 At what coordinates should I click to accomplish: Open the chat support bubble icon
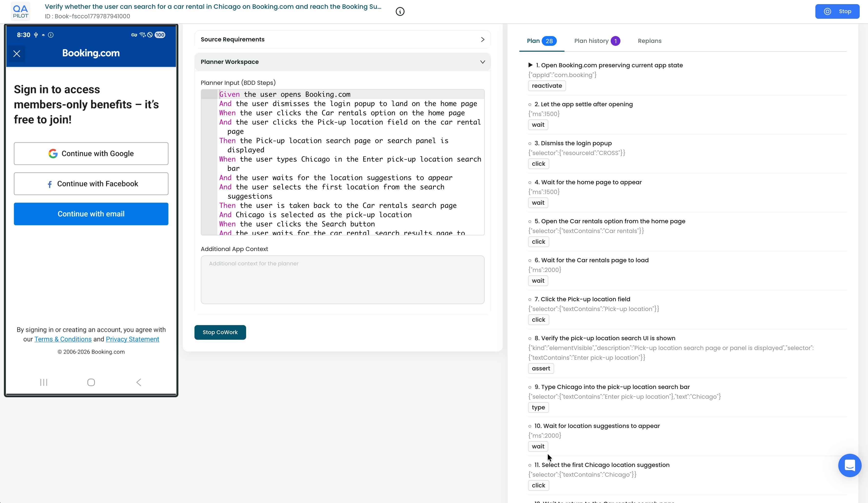[849, 465]
